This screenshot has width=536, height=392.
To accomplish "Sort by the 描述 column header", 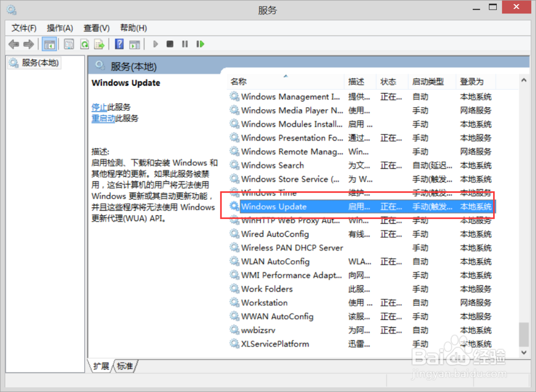I will [x=360, y=81].
